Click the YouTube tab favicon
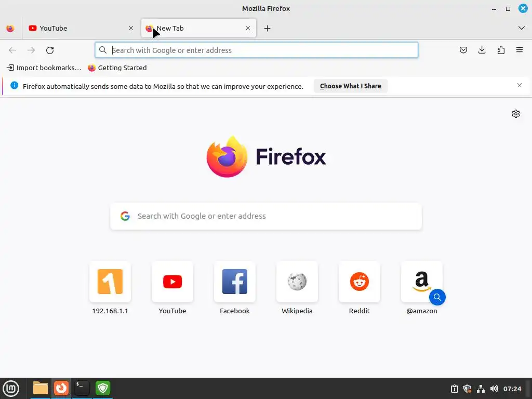Image resolution: width=532 pixels, height=399 pixels. 33,28
